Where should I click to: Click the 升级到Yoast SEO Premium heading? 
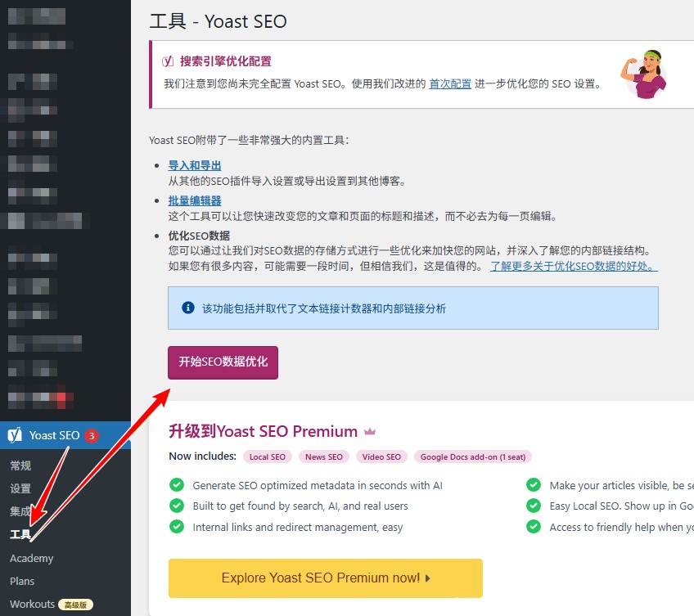click(x=263, y=431)
